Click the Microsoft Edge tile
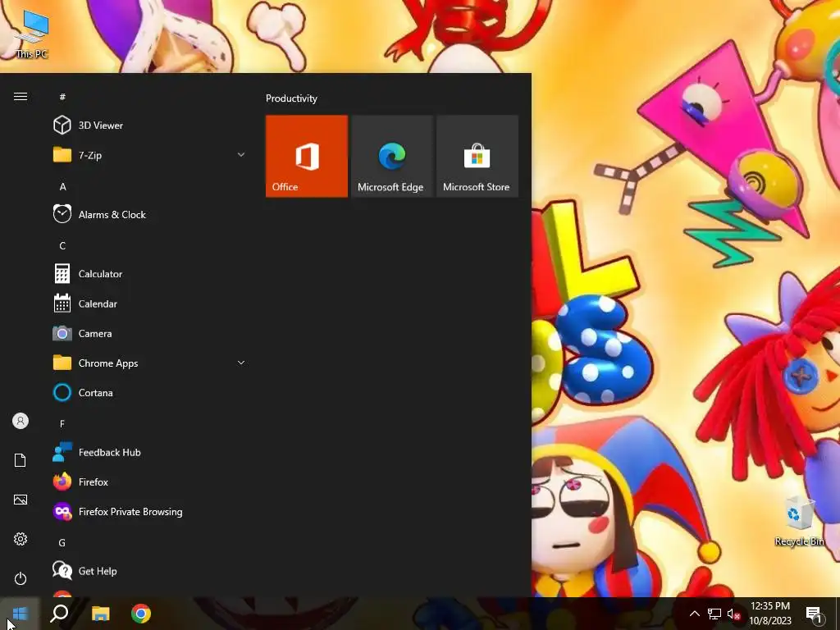Image resolution: width=840 pixels, height=630 pixels. (392, 156)
